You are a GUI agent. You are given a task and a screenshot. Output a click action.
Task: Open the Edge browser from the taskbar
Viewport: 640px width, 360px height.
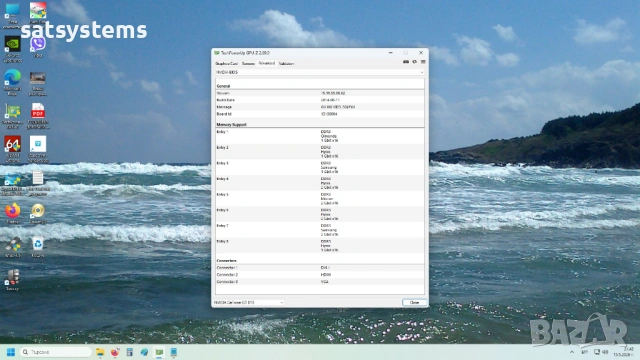tap(144, 352)
